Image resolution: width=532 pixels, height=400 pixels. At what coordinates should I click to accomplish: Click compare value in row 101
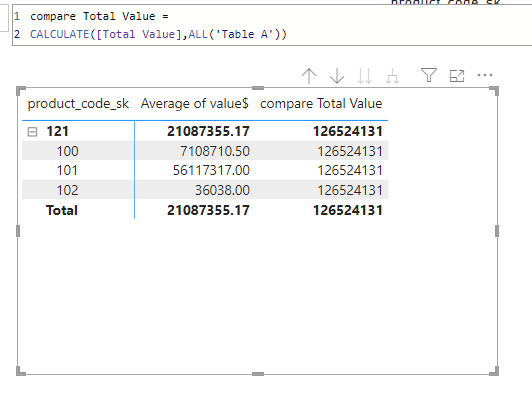tap(350, 170)
